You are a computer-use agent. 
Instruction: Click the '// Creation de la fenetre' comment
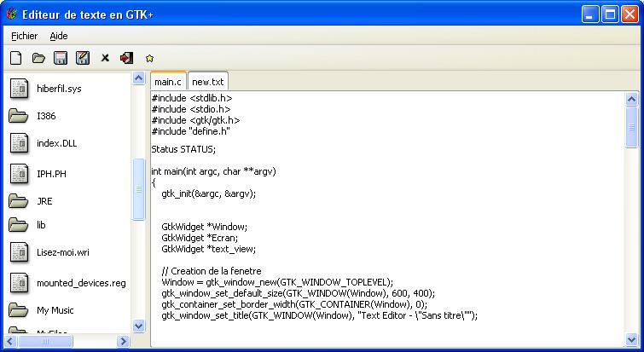click(x=212, y=271)
